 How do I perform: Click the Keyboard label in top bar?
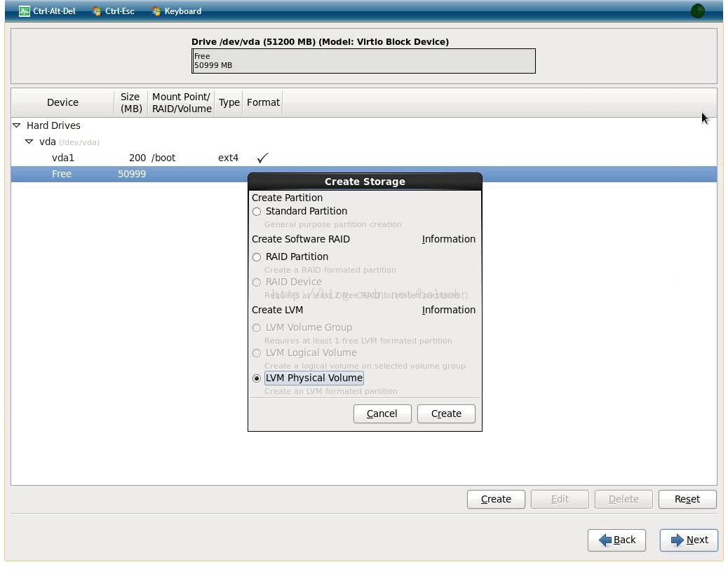pos(183,11)
